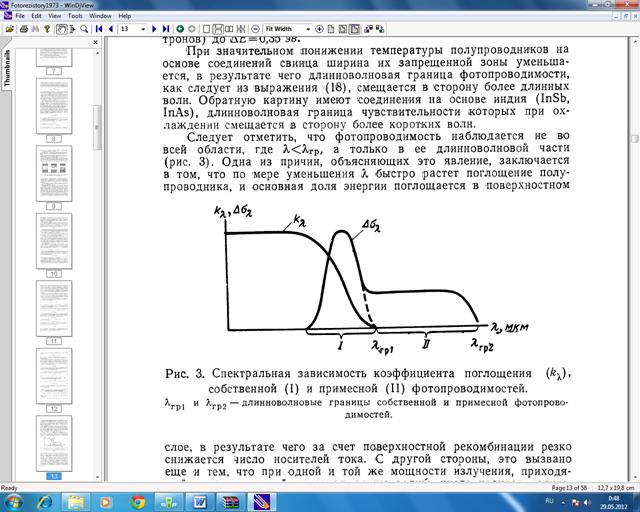The image size is (640, 512).
Task: Open the Window menu
Action: [x=101, y=17]
